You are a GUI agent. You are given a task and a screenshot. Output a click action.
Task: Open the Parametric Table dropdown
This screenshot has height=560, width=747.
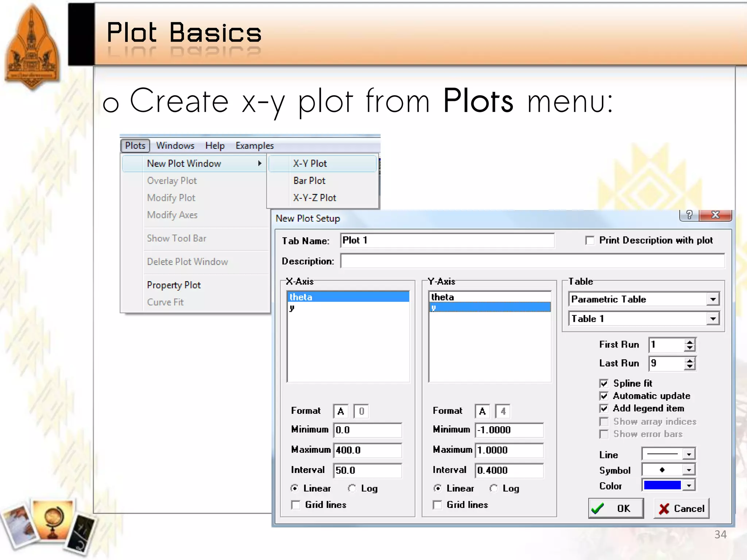point(713,299)
